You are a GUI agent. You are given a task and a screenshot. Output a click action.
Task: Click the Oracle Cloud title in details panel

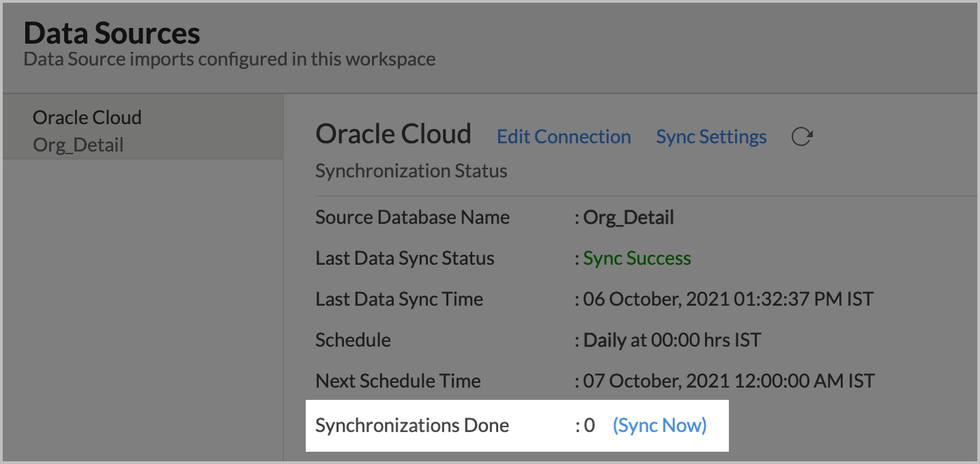393,134
